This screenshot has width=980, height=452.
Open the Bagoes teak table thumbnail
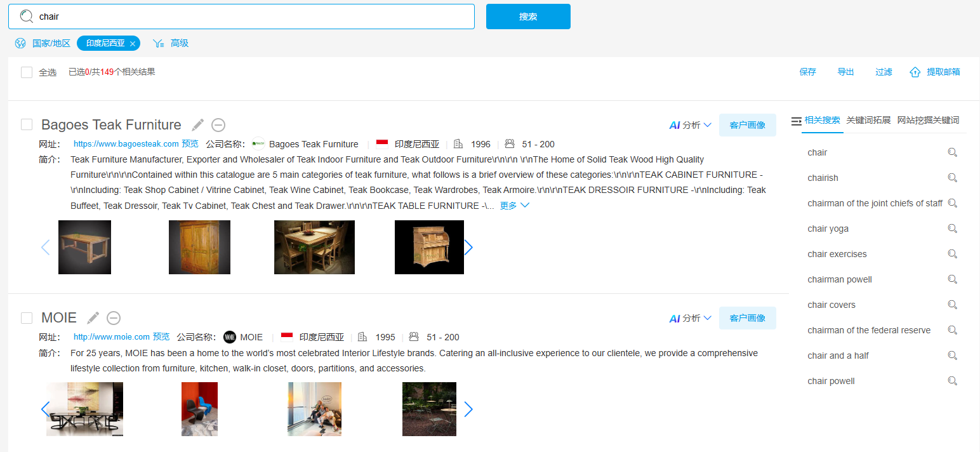click(x=84, y=248)
